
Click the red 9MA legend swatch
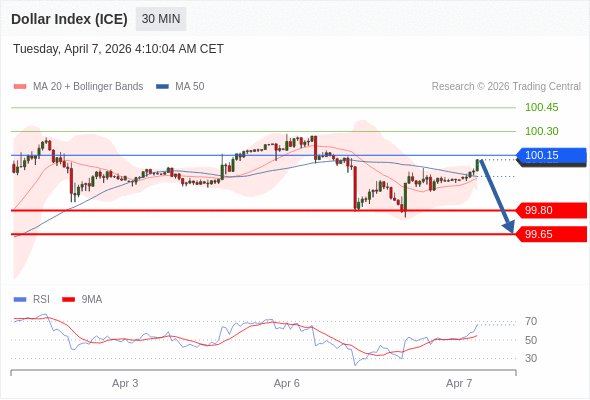click(x=68, y=300)
